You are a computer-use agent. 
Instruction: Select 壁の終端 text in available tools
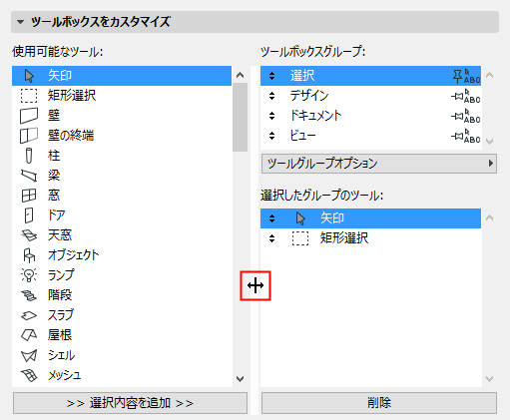click(71, 136)
